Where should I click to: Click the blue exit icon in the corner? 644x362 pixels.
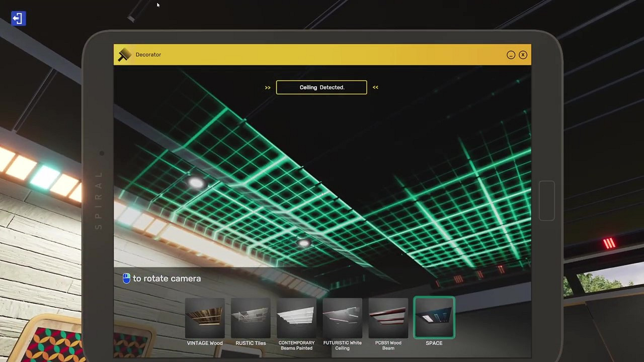click(18, 19)
